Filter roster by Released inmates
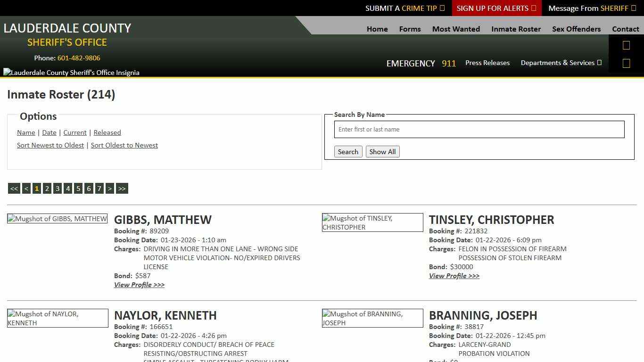 tap(107, 132)
